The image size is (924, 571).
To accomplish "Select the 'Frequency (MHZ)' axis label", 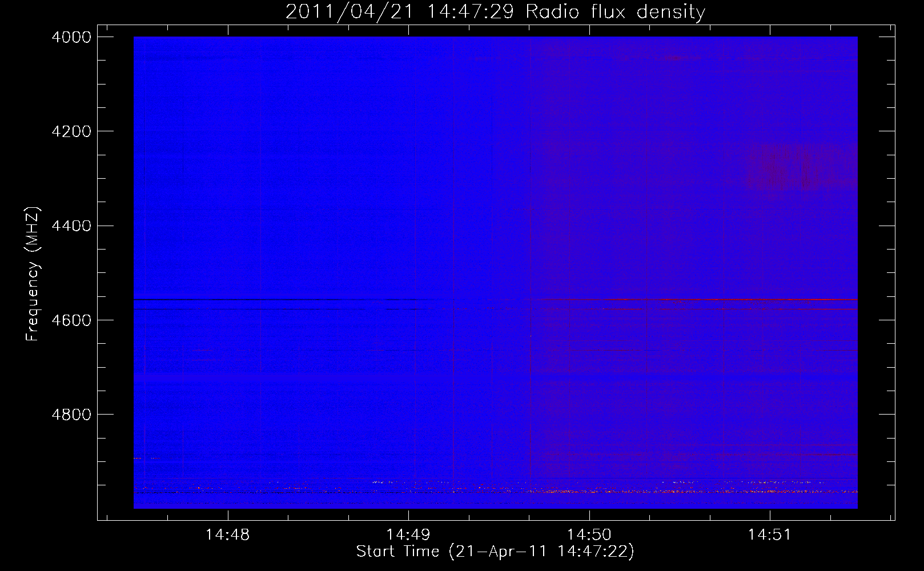I will [33, 274].
